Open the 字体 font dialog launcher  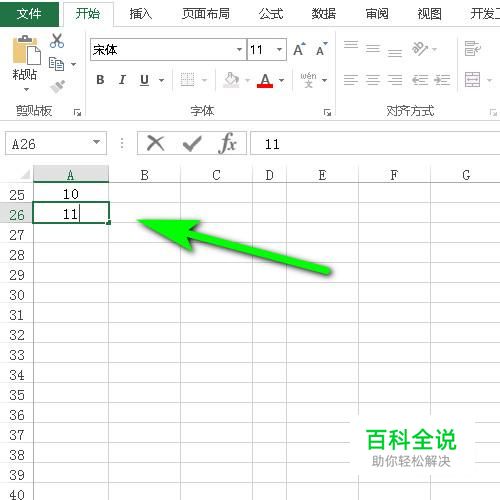coord(327,113)
